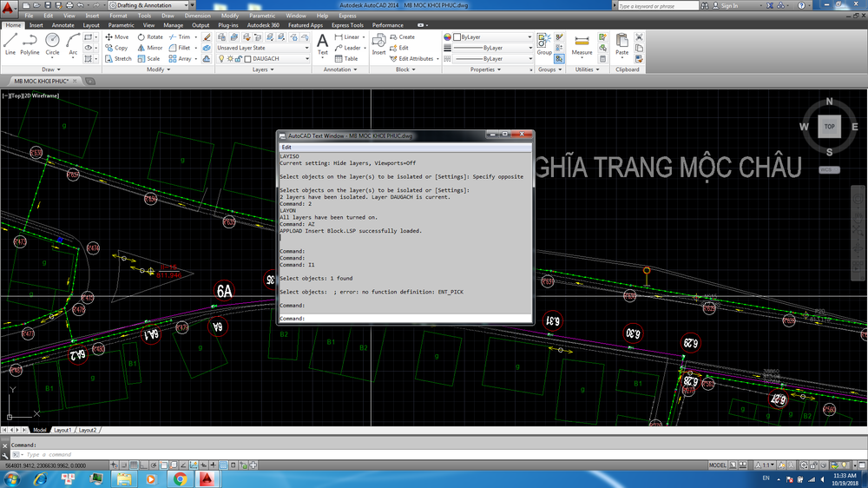Screen dimensions: 868x488
Task: Toggle lock icon on DAUGACH layer
Action: tap(239, 59)
